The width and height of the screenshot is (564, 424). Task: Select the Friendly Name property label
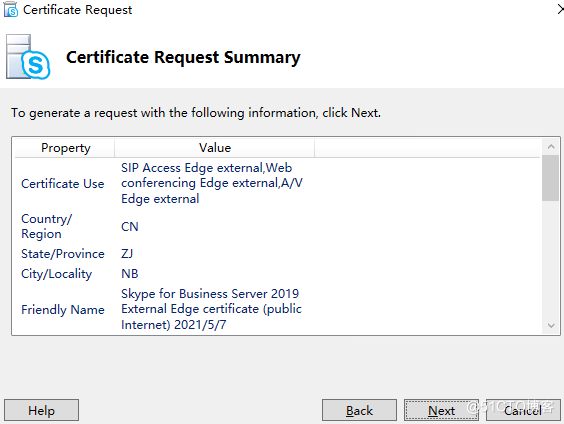(x=63, y=310)
